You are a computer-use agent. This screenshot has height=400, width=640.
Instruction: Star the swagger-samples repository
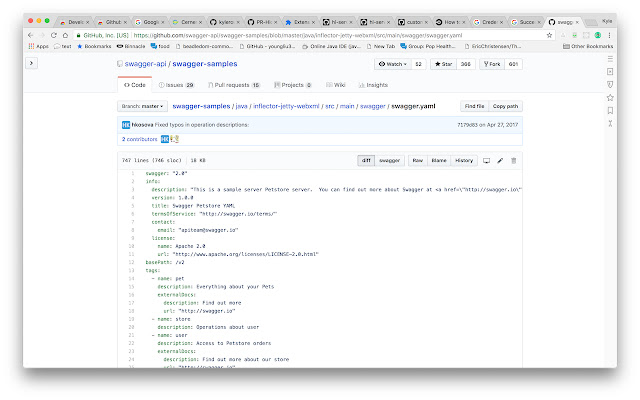coord(443,64)
